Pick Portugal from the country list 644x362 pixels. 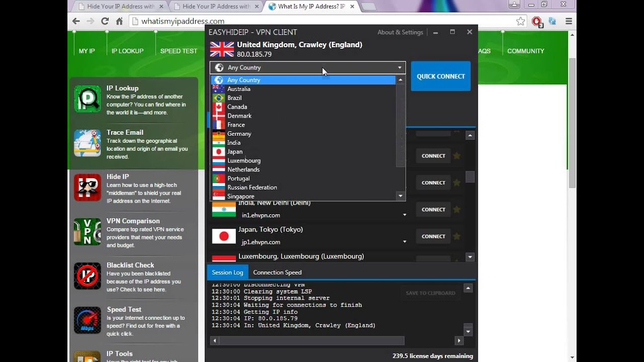click(303, 178)
